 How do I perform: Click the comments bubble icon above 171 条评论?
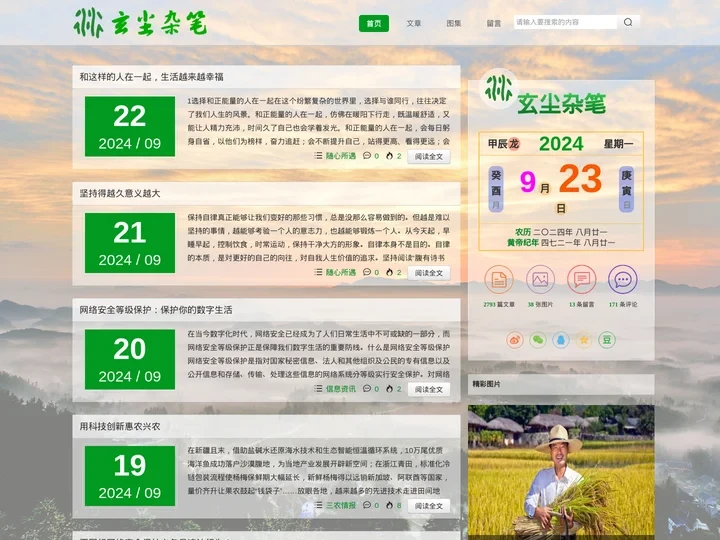[x=623, y=279]
